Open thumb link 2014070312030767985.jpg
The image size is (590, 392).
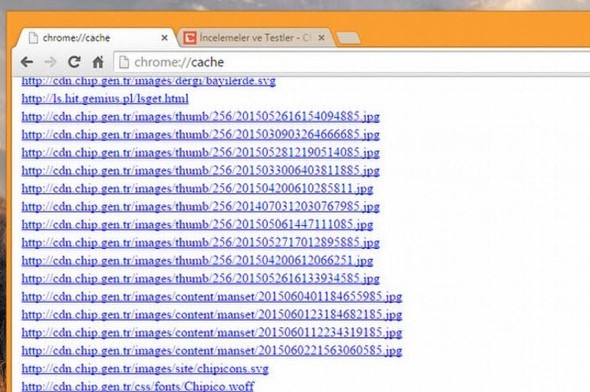(x=201, y=207)
